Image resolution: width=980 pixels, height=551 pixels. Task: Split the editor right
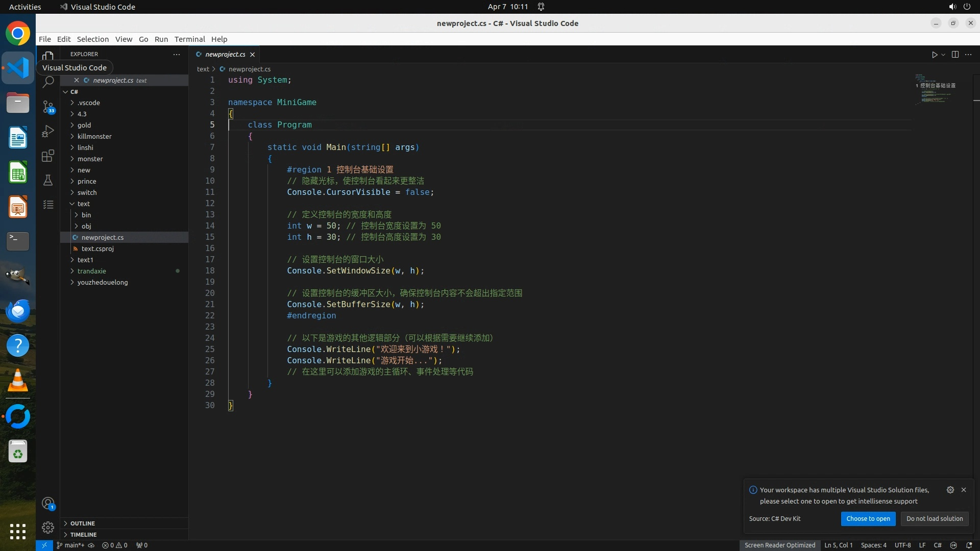[955, 55]
